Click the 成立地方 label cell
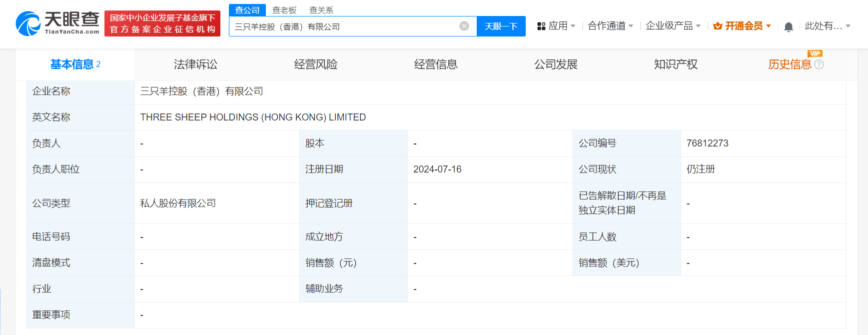This screenshot has width=868, height=335. pos(353,237)
